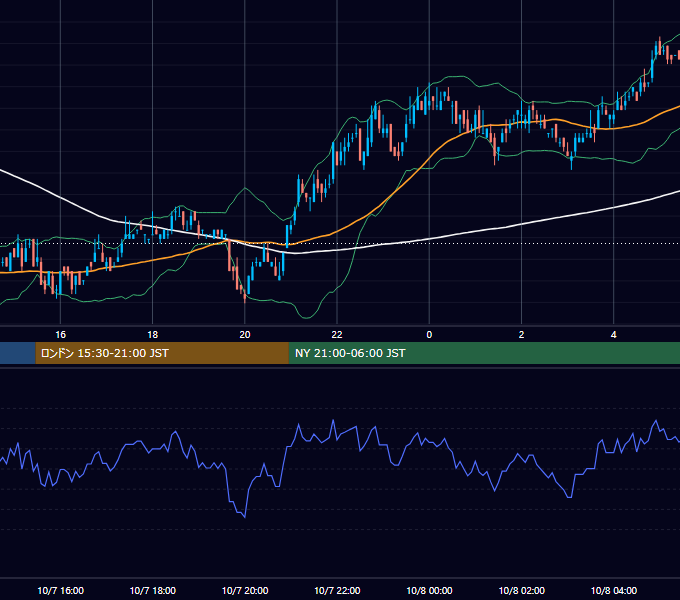Viewport: 680px width, 600px height.
Task: Click the 10/8 00:00 label on indicator axis
Action: 429,590
